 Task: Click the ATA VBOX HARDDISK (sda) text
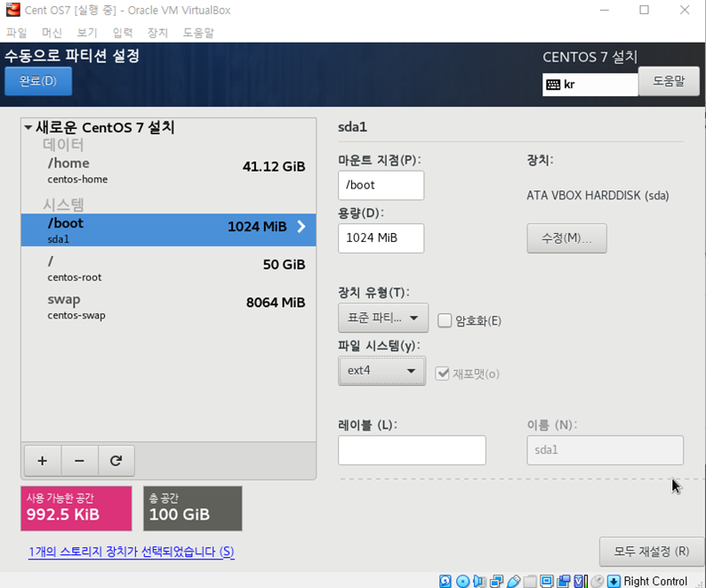tap(598, 196)
